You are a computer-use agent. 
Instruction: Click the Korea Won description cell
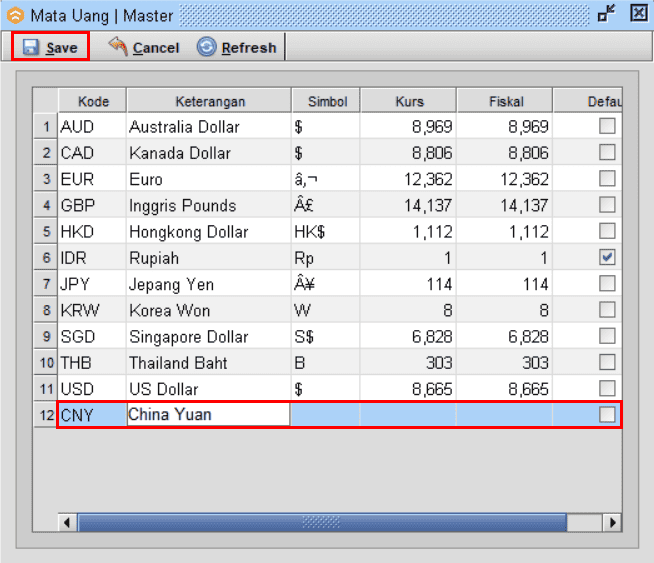[209, 310]
